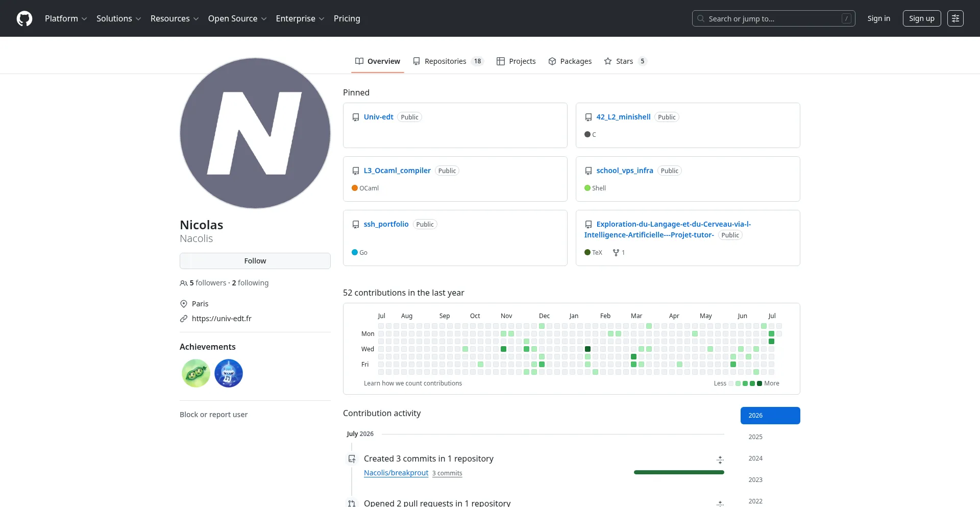The height and width of the screenshot is (507, 980).
Task: Click the Pull Shark achievement badge
Action: coord(229,373)
